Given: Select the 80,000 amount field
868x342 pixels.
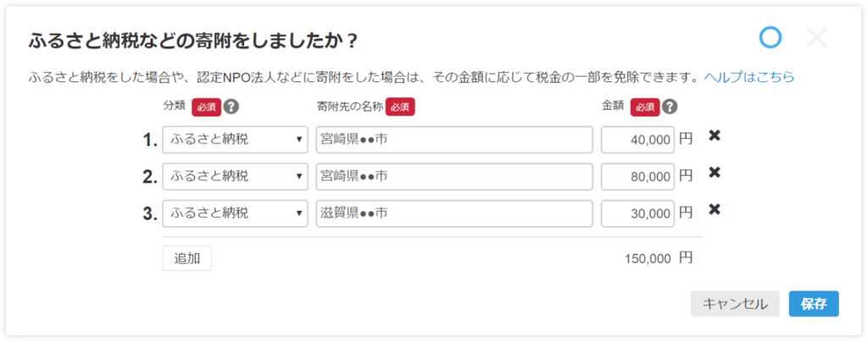Looking at the screenshot, I should pyautogui.click(x=637, y=176).
